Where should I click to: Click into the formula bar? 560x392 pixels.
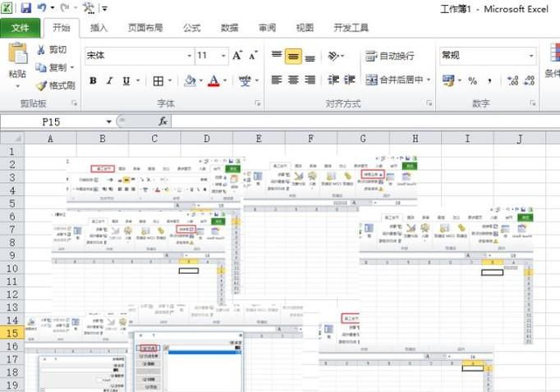click(365, 121)
